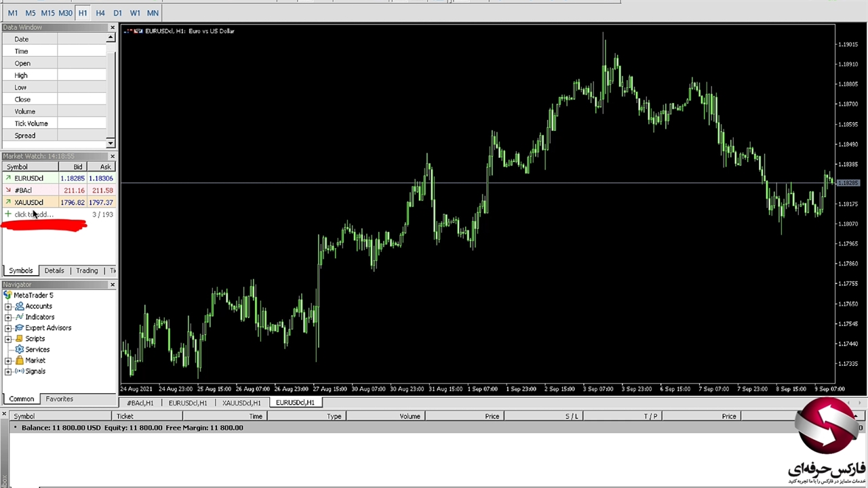Image resolution: width=868 pixels, height=488 pixels.
Task: Click the green plus icon to add symbol
Action: (x=8, y=214)
